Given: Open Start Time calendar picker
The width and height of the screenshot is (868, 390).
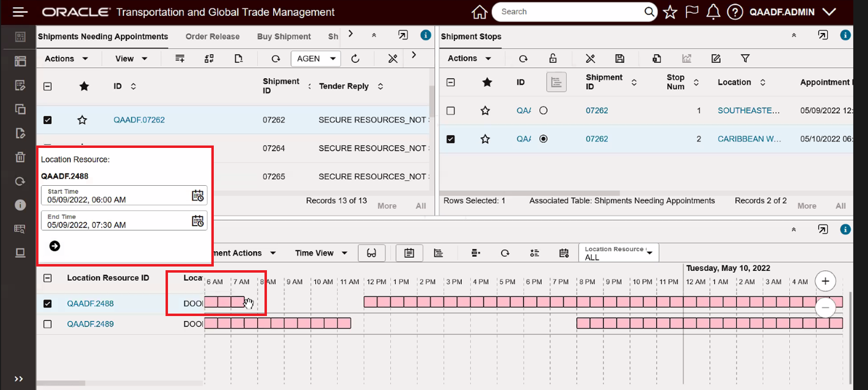Looking at the screenshot, I should pos(197,196).
